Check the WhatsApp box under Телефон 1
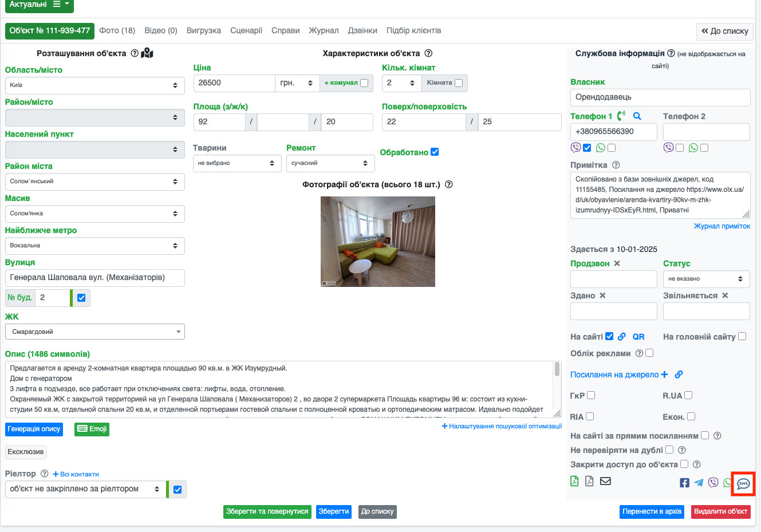 click(x=612, y=148)
